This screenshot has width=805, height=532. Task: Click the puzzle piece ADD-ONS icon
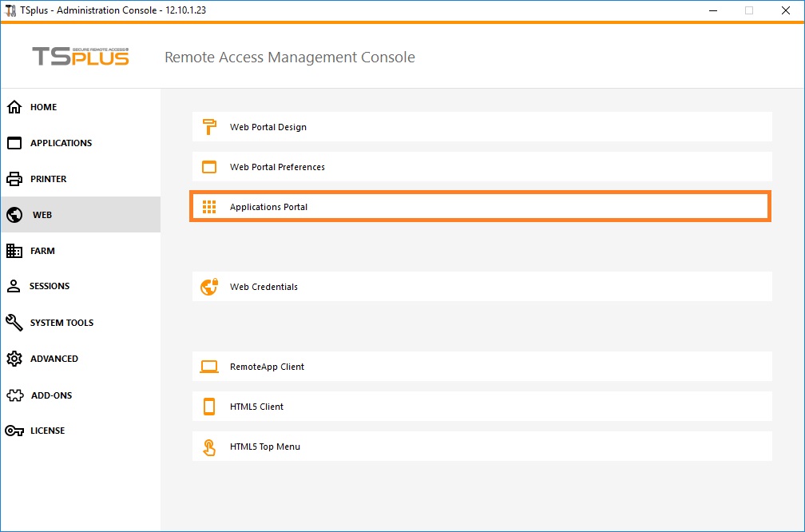pos(14,395)
